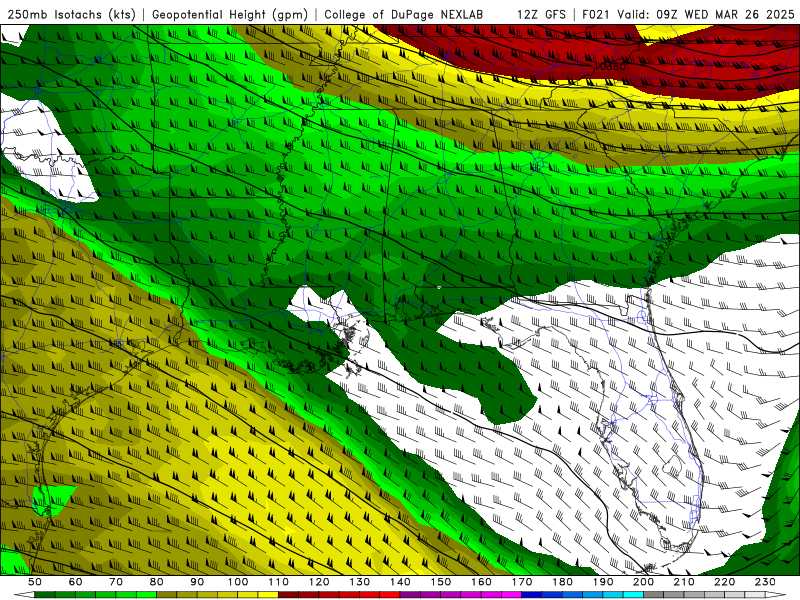Click the '50' colorbar scale label

click(x=35, y=582)
